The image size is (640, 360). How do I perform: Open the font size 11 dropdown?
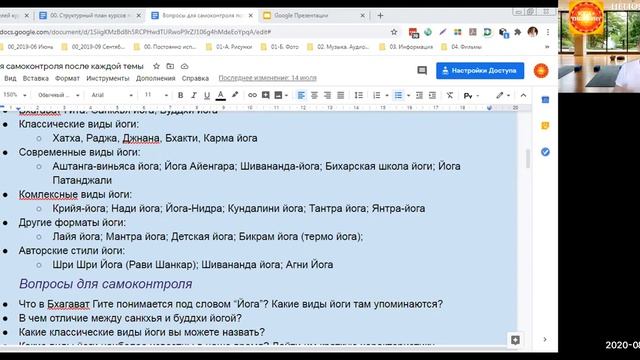click(156, 95)
